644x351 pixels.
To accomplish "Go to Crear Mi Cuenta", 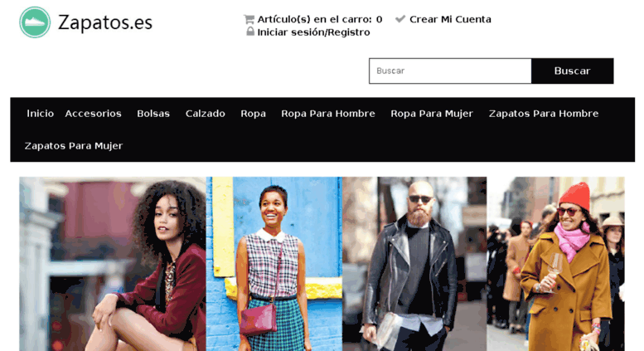I will coord(450,19).
